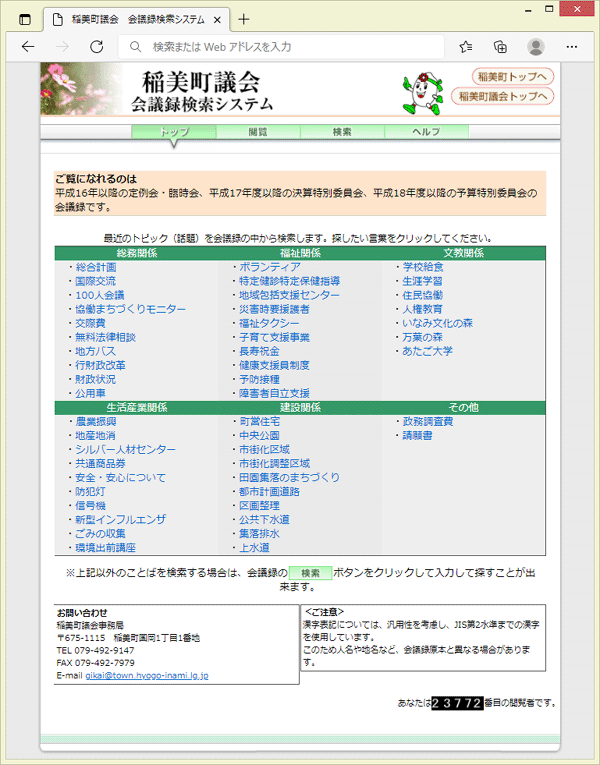Screen dimensions: 600x765
Task: Open シルバー人材センター topic link
Action: coord(125,449)
